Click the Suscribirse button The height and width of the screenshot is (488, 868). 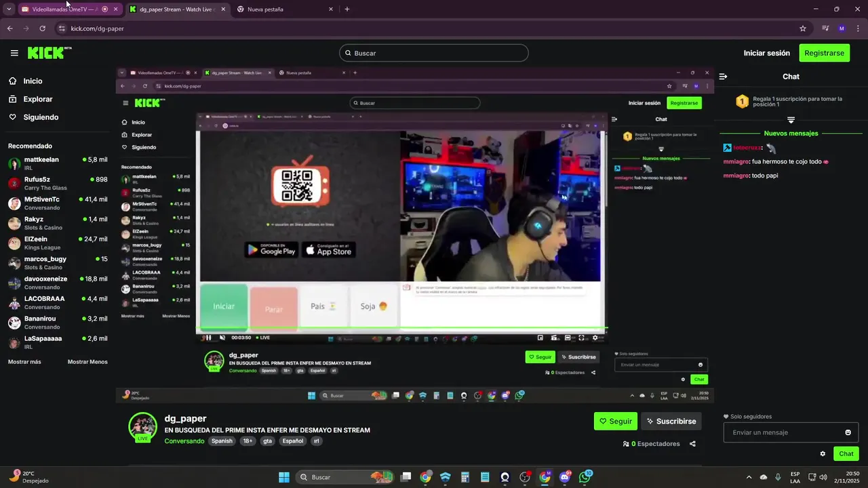(671, 421)
